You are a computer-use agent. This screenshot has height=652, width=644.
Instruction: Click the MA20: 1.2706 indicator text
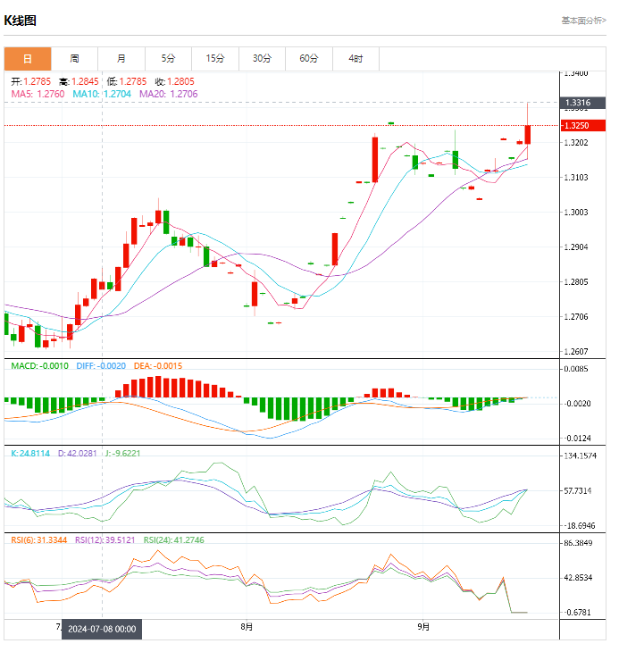pos(169,94)
